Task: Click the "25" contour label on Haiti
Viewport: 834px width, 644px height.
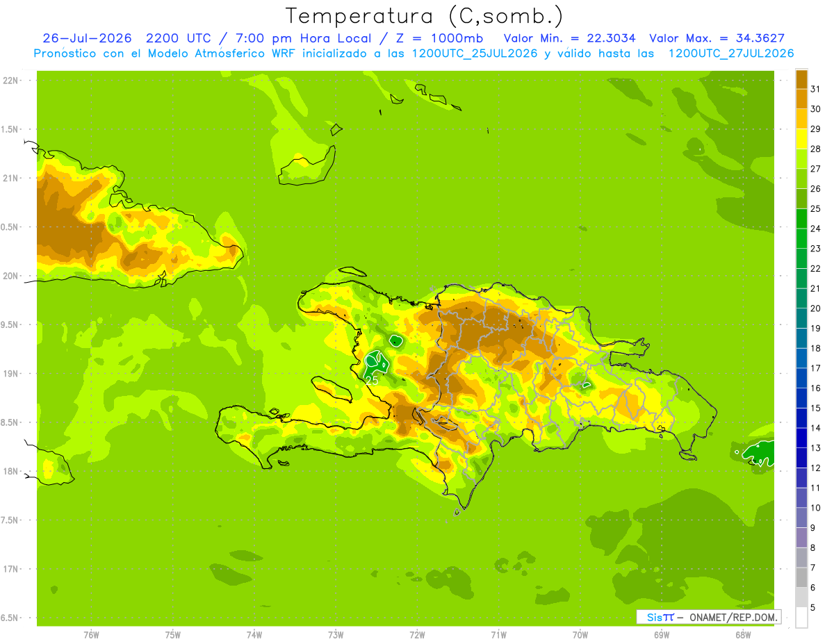Action: point(372,381)
